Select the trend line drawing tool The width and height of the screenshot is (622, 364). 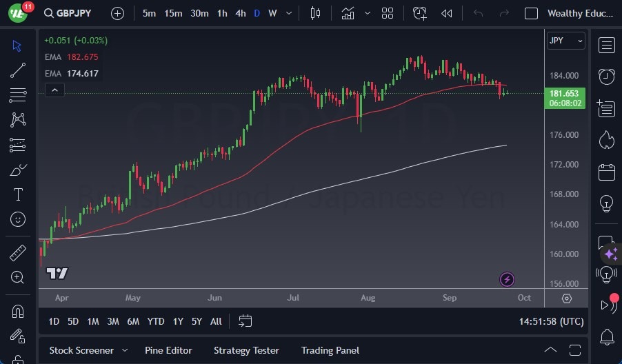(18, 70)
